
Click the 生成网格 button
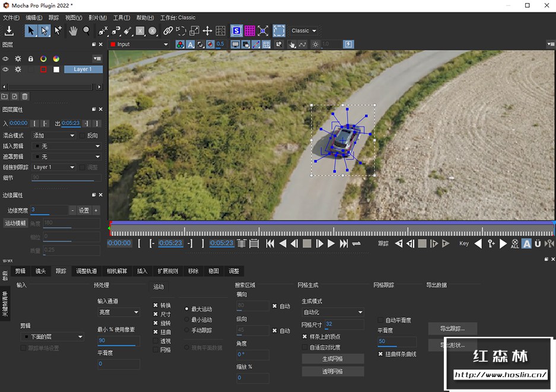pos(333,358)
